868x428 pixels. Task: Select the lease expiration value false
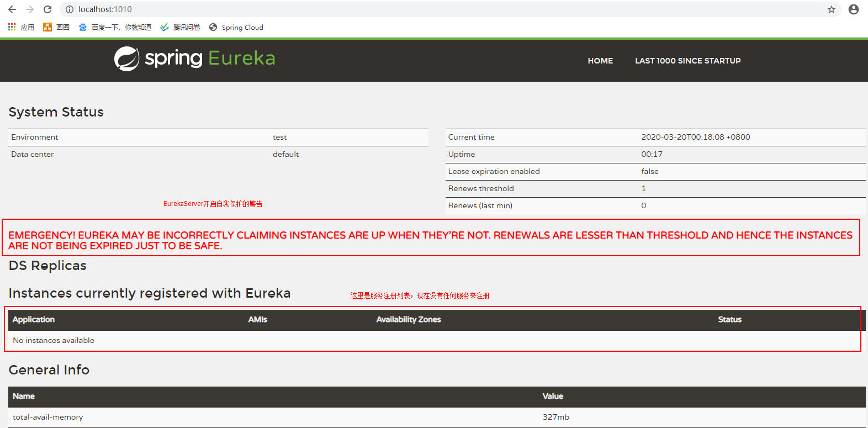click(x=650, y=171)
